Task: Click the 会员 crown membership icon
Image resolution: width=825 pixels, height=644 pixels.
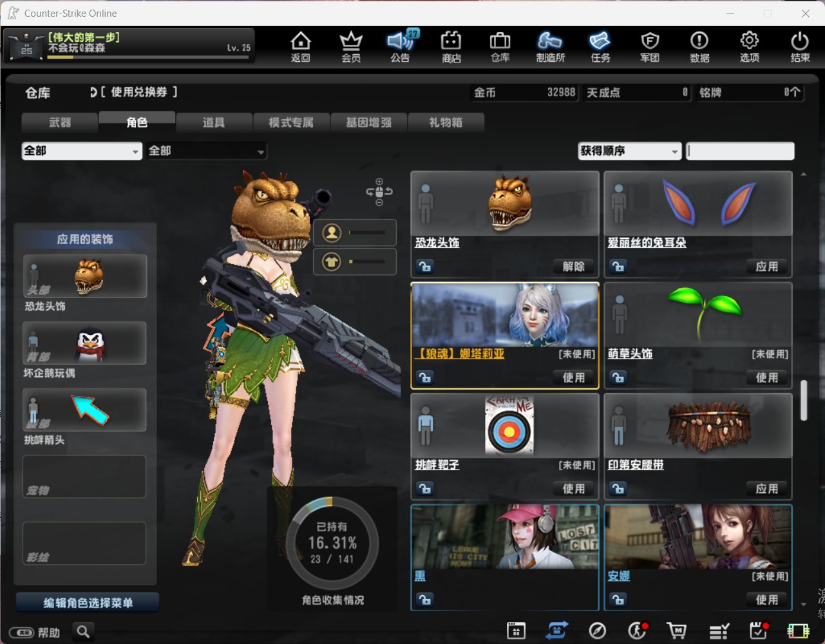Action: tap(350, 46)
